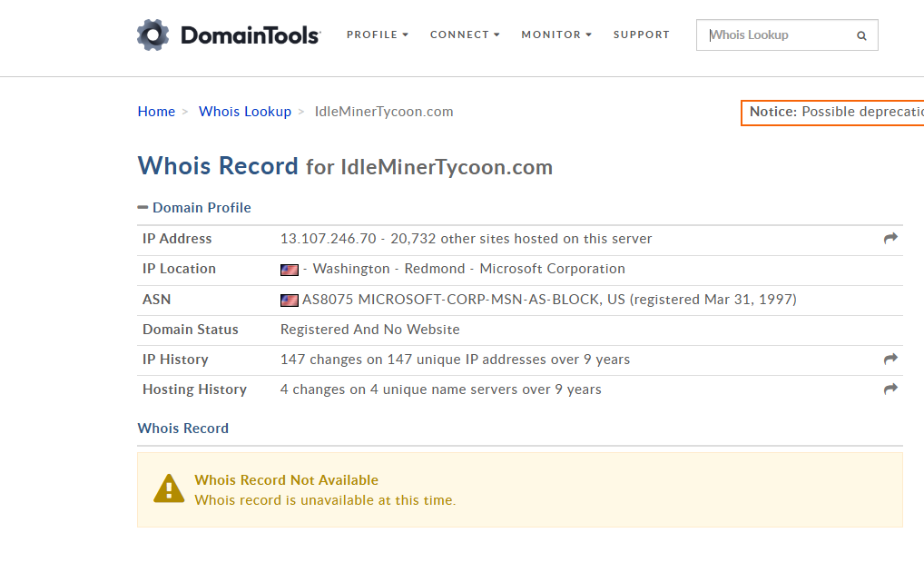
Task: Open the IP History row share arrow
Action: tap(890, 360)
